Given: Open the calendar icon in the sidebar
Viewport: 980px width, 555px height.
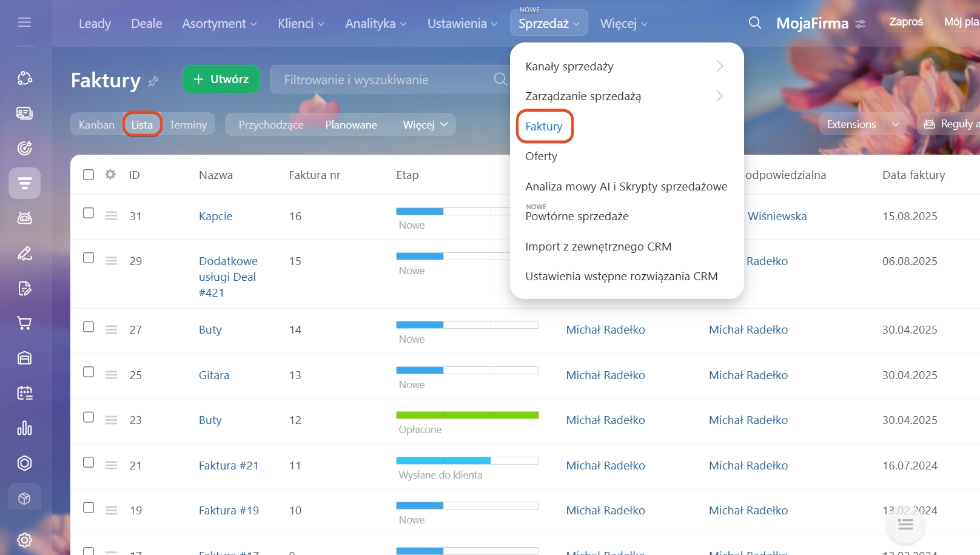Looking at the screenshot, I should pos(24,393).
